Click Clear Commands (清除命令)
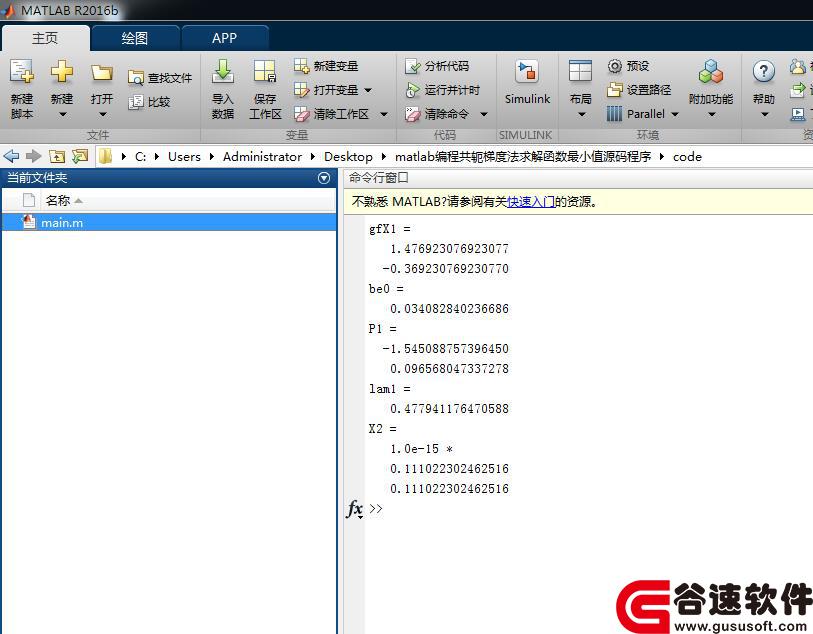Image resolution: width=813 pixels, height=634 pixels. click(437, 114)
